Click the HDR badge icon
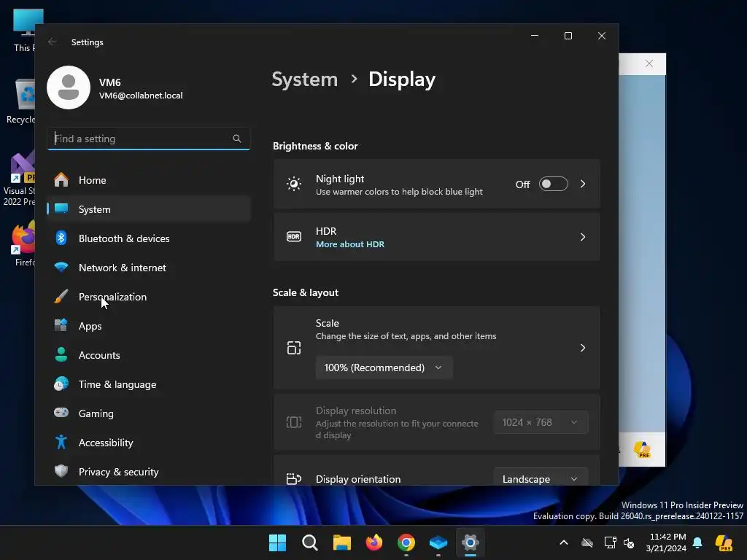The width and height of the screenshot is (747, 560). pyautogui.click(x=294, y=237)
